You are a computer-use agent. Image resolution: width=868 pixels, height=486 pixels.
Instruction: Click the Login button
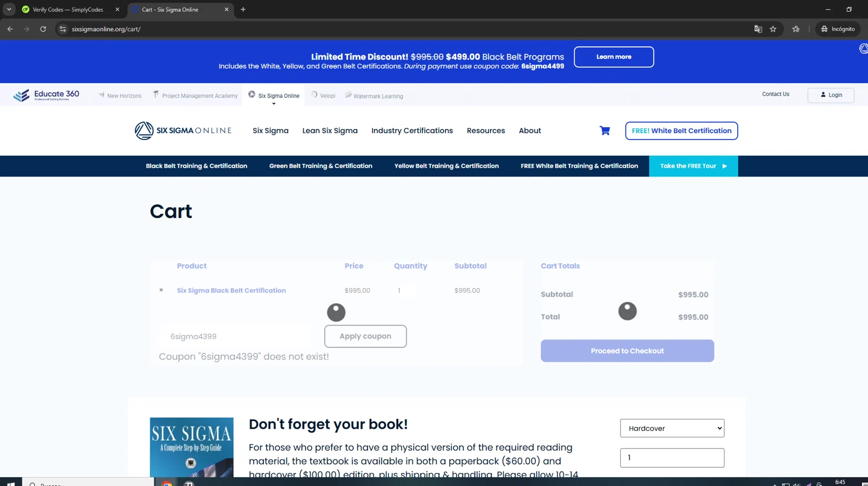(831, 95)
